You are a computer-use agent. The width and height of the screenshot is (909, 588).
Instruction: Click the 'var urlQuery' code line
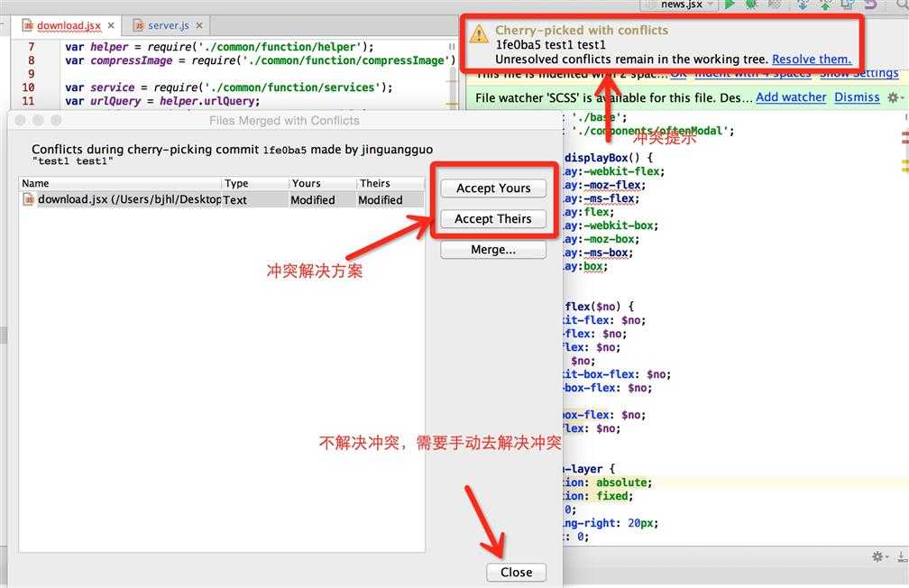tap(162, 101)
